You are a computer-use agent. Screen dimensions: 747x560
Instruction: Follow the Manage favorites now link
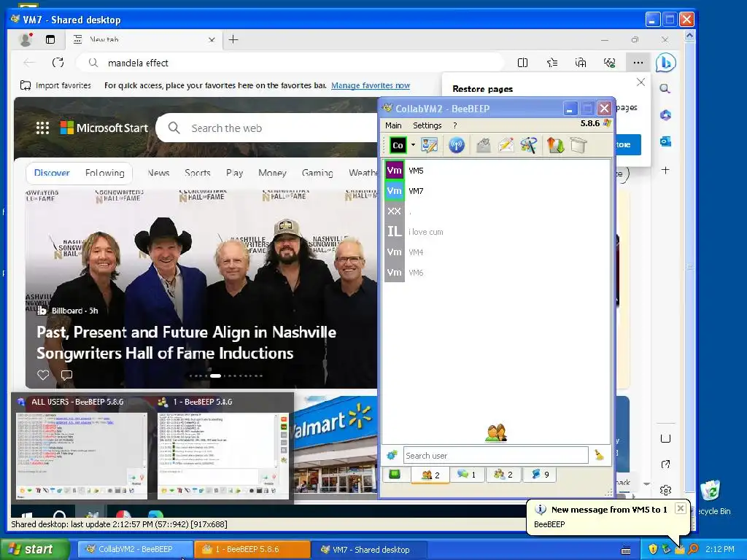click(x=370, y=85)
